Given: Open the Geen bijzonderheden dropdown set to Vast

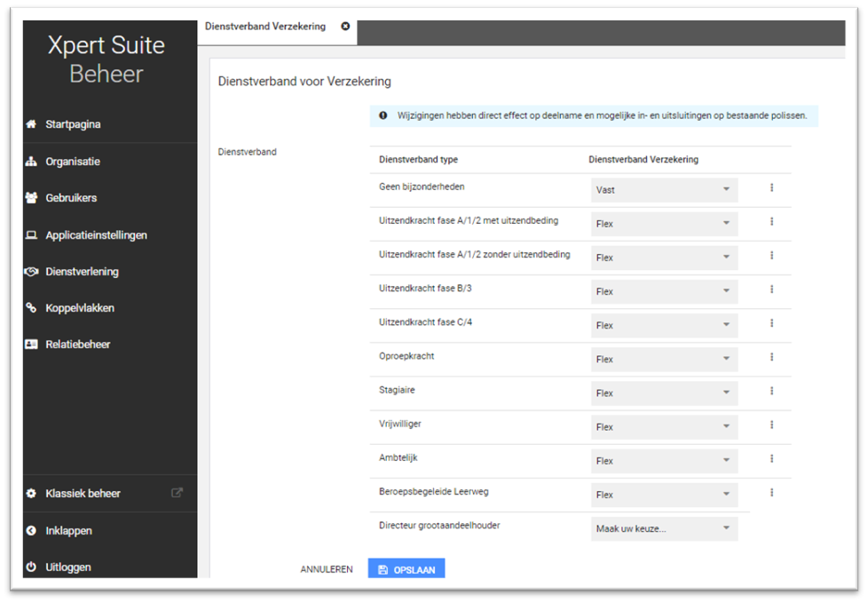Looking at the screenshot, I should click(x=663, y=190).
